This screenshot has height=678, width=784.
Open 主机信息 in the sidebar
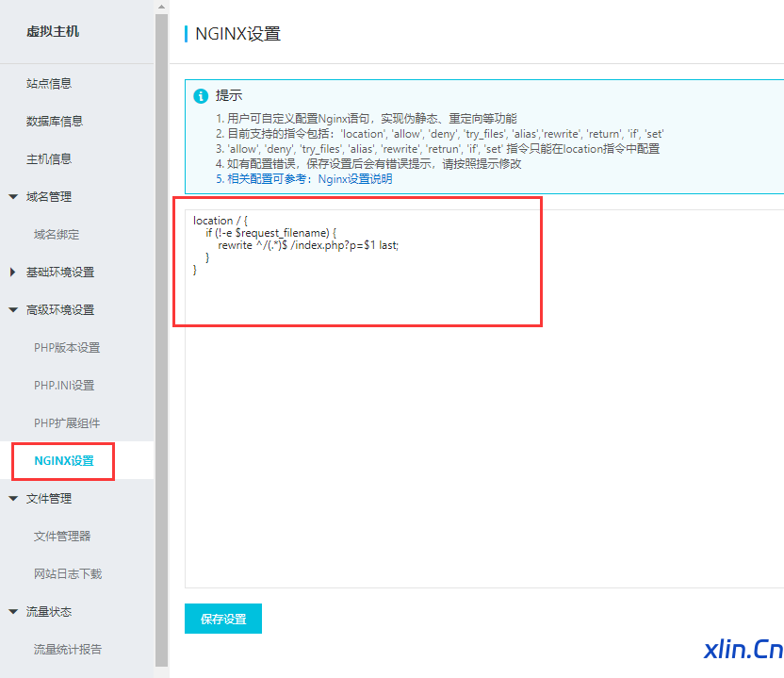49,159
